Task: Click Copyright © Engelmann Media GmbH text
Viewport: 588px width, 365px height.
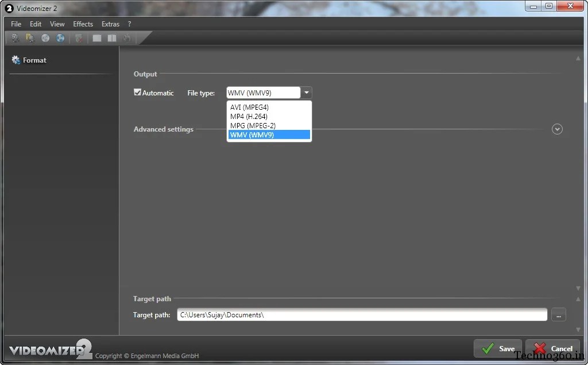Action: (x=147, y=356)
